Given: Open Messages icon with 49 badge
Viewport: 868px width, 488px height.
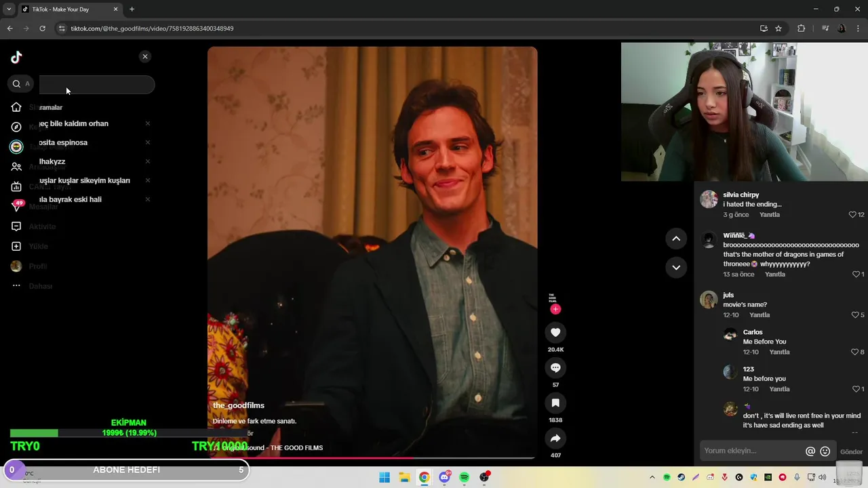Looking at the screenshot, I should click(x=17, y=205).
